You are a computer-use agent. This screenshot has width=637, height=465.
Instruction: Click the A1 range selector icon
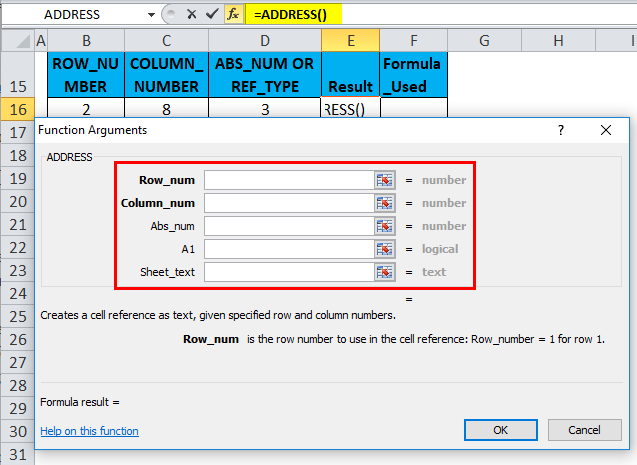pos(384,249)
